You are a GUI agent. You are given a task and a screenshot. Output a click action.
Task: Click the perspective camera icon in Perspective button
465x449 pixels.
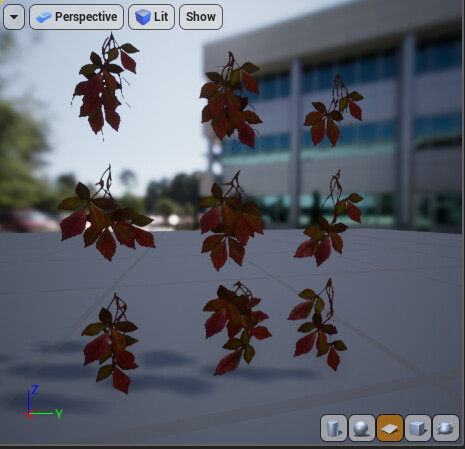tap(44, 17)
